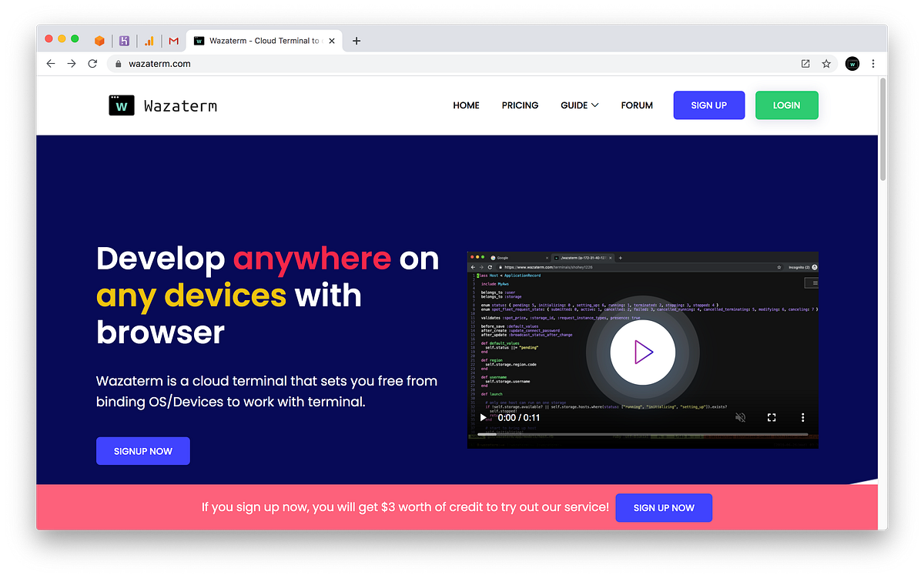Select the Wazaterm logo in the navbar
924x578 pixels.
click(x=162, y=105)
